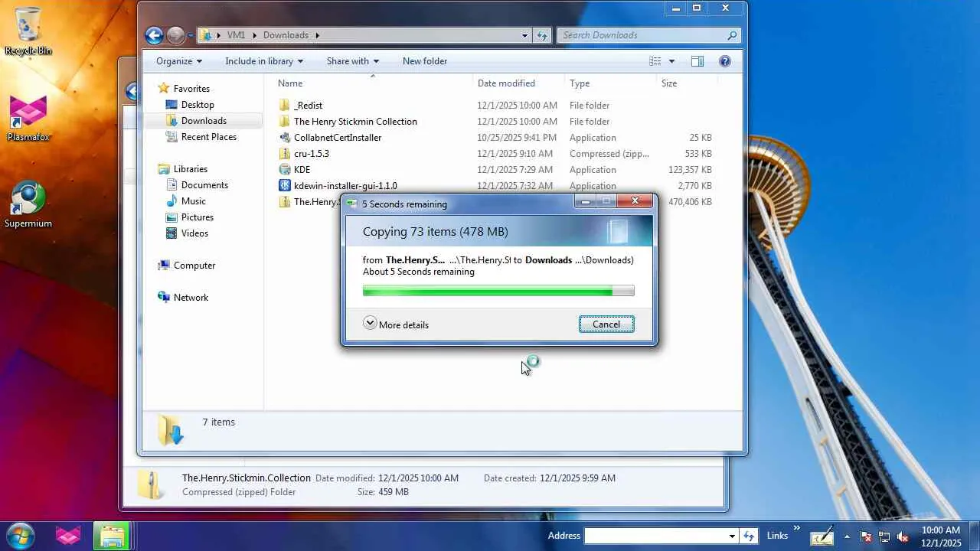The image size is (980, 551).
Task: Show hidden tray icons arrow
Action: [x=847, y=536]
